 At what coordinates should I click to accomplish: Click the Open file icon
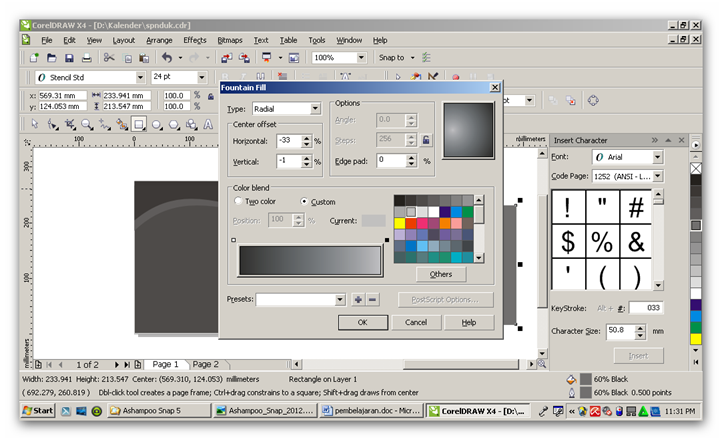click(52, 58)
